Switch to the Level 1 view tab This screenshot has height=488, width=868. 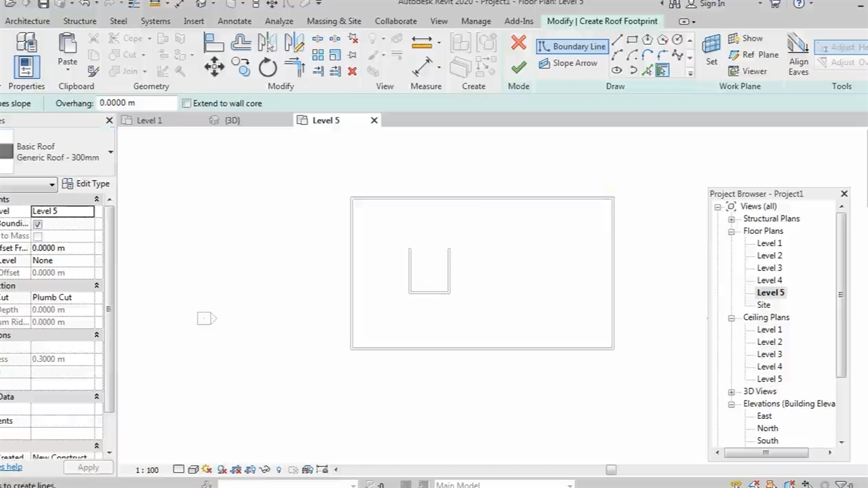coord(149,121)
